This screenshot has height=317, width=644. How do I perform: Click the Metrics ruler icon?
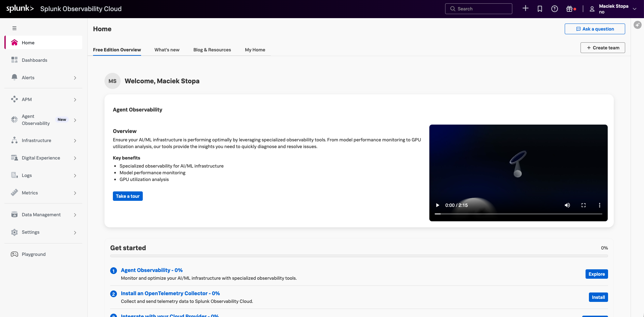click(14, 192)
